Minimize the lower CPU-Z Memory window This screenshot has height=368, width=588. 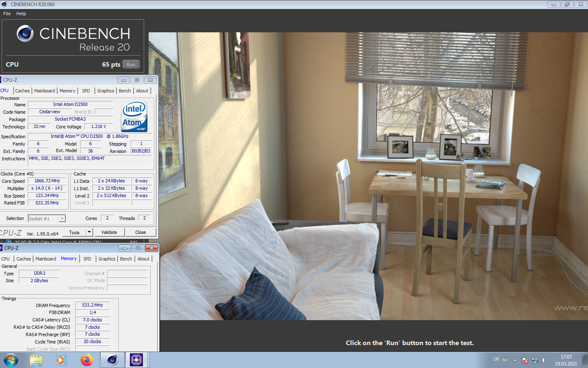coord(125,248)
